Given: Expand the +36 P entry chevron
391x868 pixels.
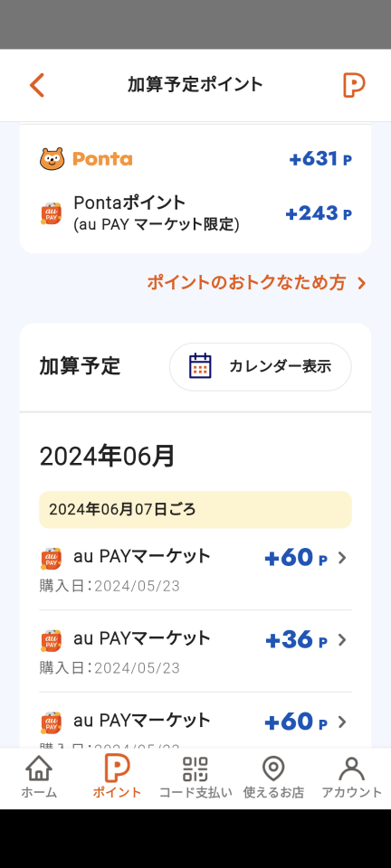Looking at the screenshot, I should [x=342, y=640].
